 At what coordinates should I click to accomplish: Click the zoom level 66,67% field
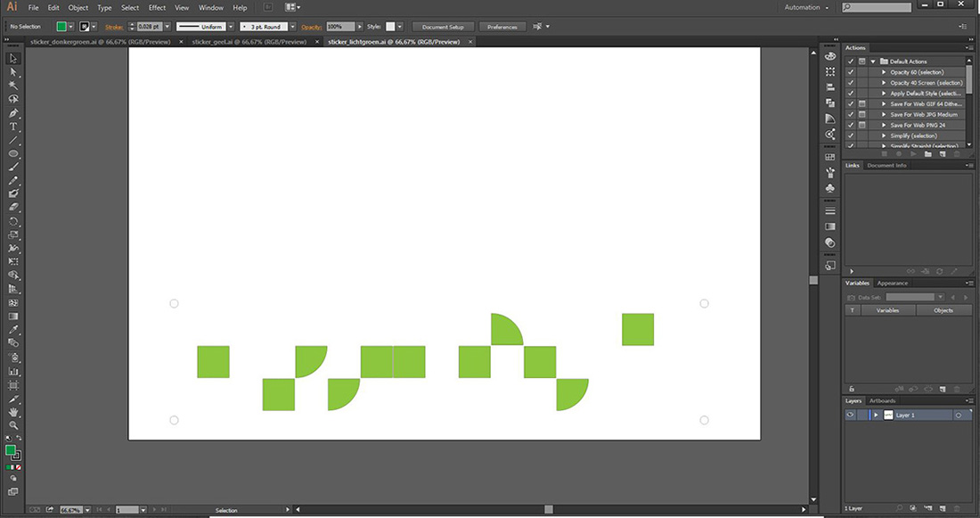pos(70,510)
